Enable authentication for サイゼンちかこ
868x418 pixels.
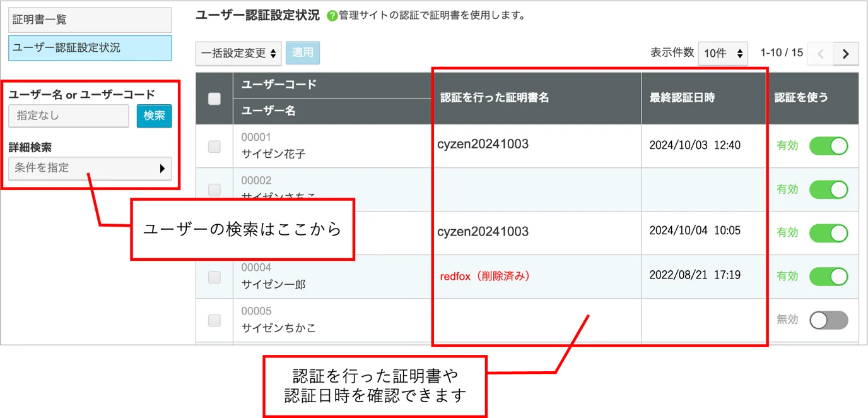829,320
